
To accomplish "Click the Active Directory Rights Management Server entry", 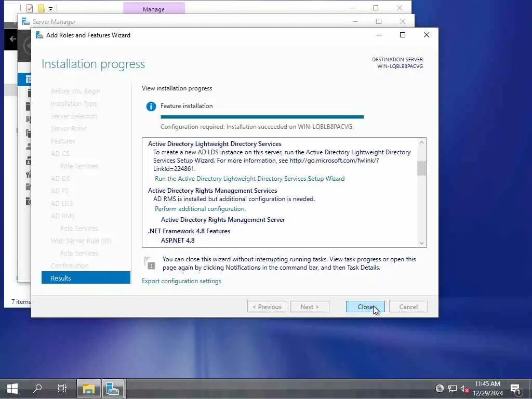I will click(223, 220).
